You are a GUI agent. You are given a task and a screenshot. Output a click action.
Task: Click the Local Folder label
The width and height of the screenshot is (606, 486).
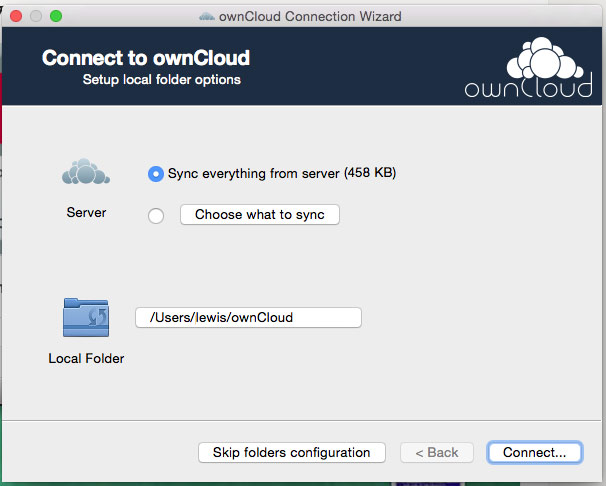86,359
